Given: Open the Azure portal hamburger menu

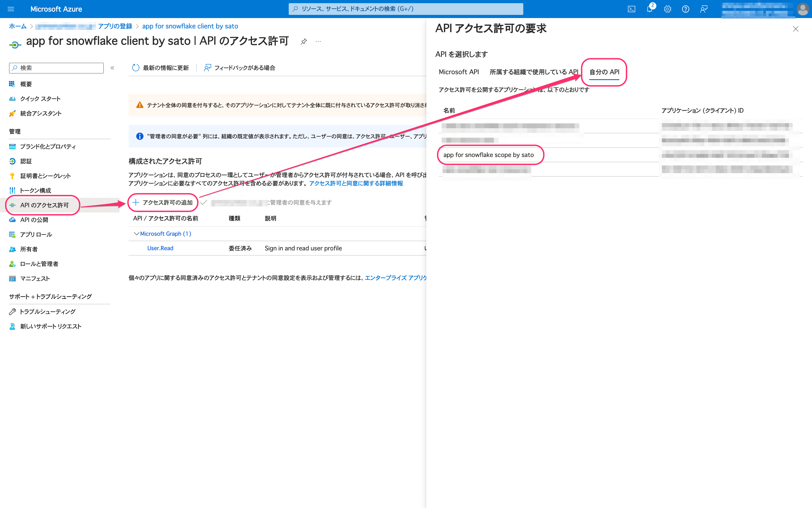Looking at the screenshot, I should pyautogui.click(x=11, y=9).
